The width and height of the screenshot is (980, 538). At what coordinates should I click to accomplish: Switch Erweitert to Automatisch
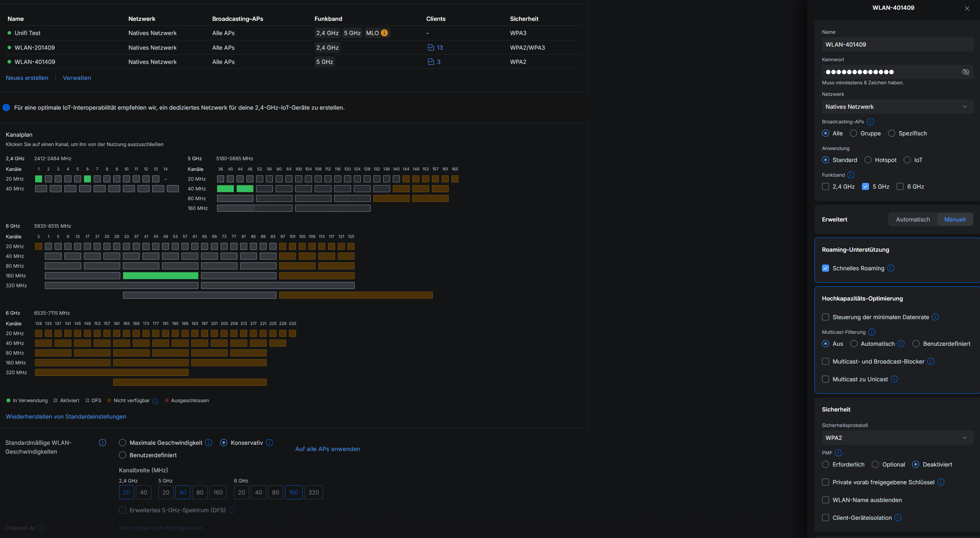pyautogui.click(x=913, y=219)
